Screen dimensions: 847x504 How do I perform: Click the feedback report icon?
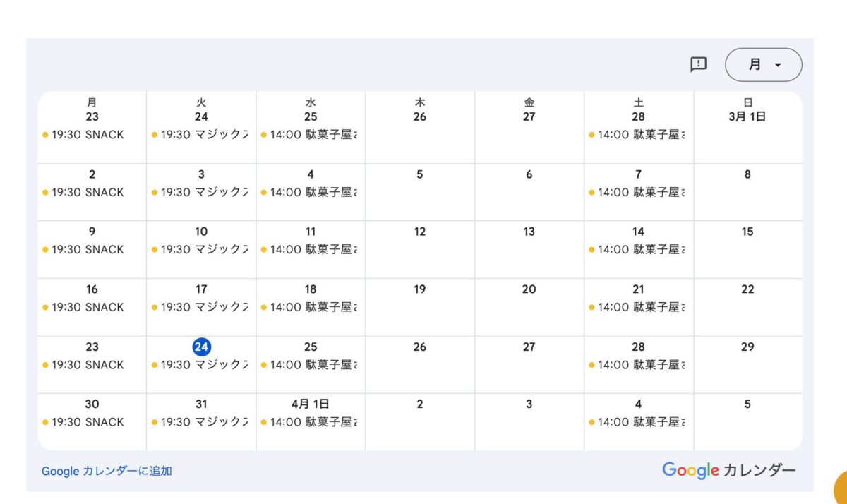698,64
